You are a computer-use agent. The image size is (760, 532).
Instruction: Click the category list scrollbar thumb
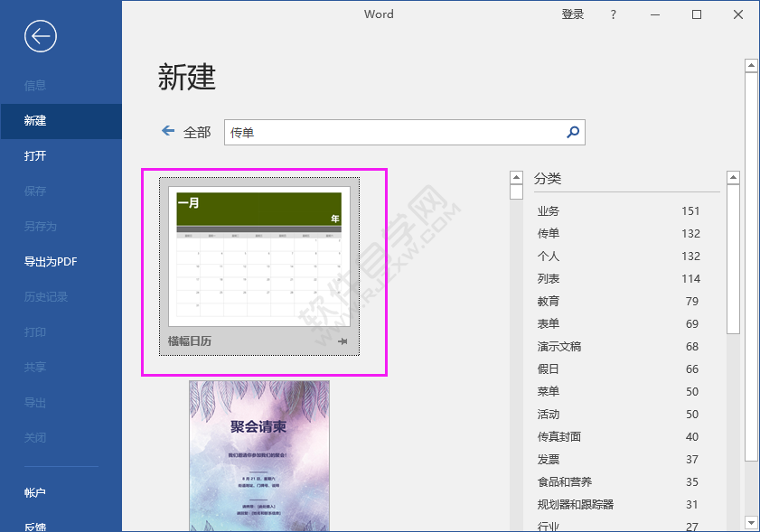pyautogui.click(x=734, y=259)
